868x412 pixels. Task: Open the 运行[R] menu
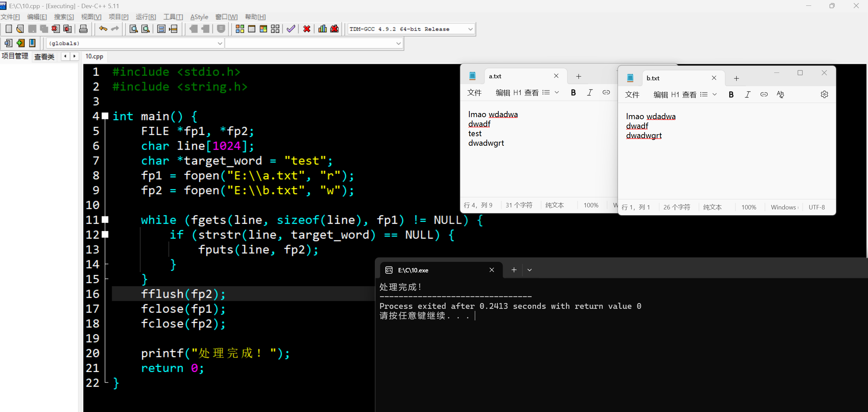point(146,17)
